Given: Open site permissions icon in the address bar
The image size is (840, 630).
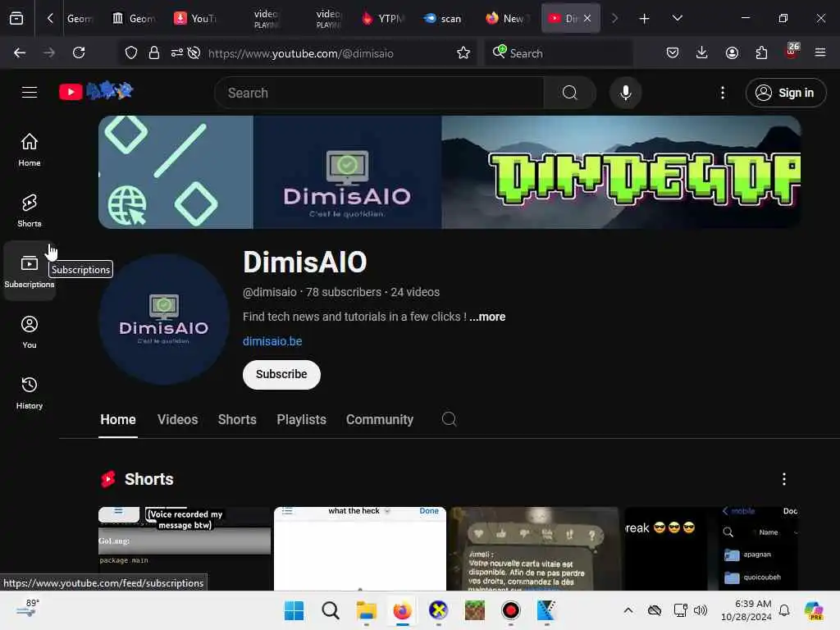Looking at the screenshot, I should coord(177,52).
